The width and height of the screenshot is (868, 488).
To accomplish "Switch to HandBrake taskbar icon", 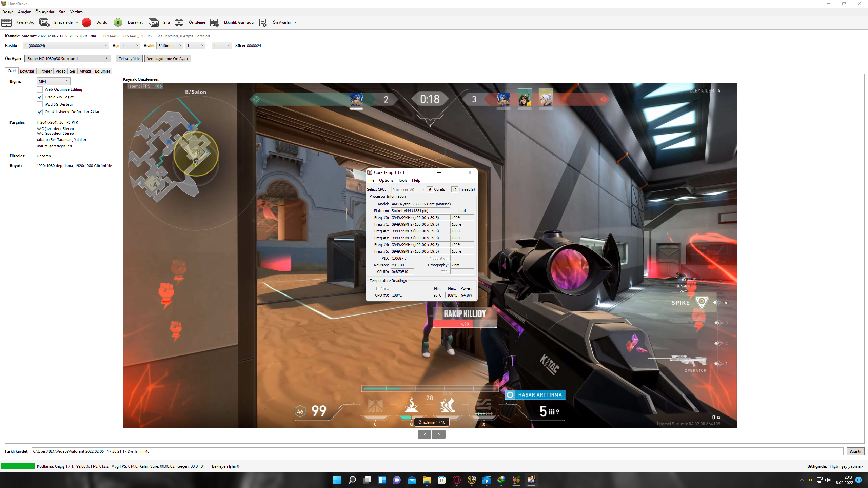I will coord(516,480).
